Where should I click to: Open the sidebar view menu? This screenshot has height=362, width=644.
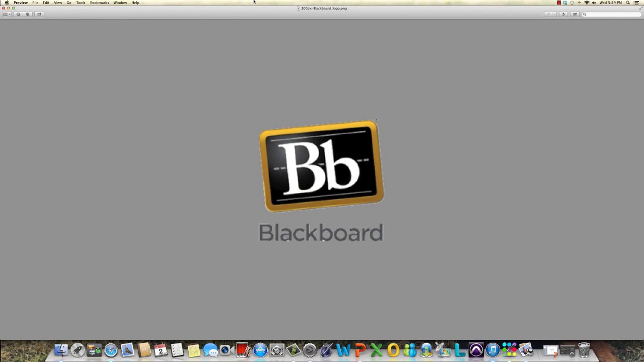7,14
